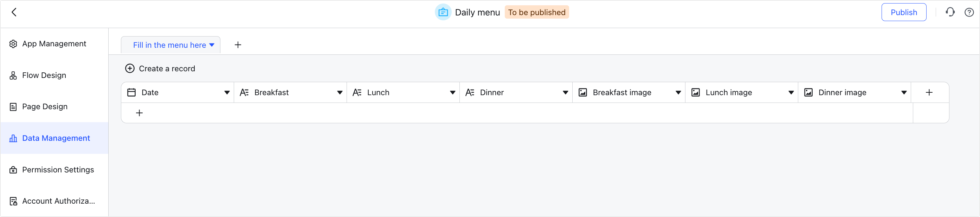Click the plus to add a new record row
980x217 pixels.
point(139,112)
